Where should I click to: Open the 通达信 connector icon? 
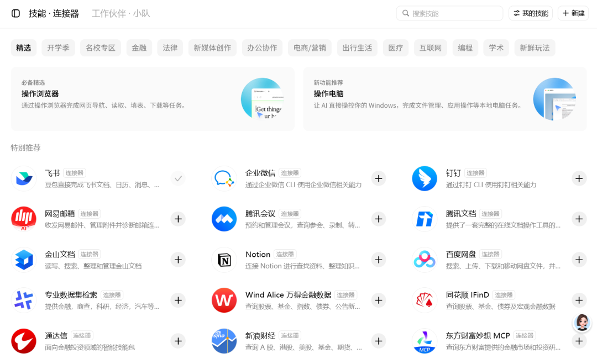24,341
